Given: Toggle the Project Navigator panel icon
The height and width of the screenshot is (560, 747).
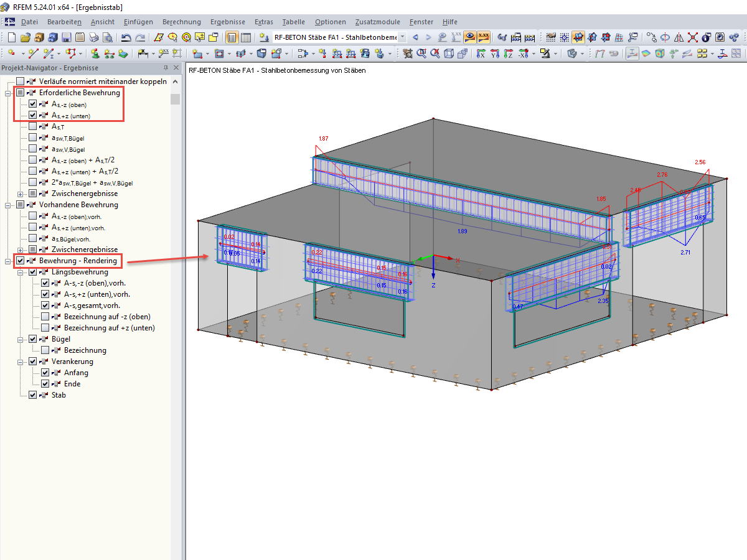Looking at the screenshot, I should [232, 37].
